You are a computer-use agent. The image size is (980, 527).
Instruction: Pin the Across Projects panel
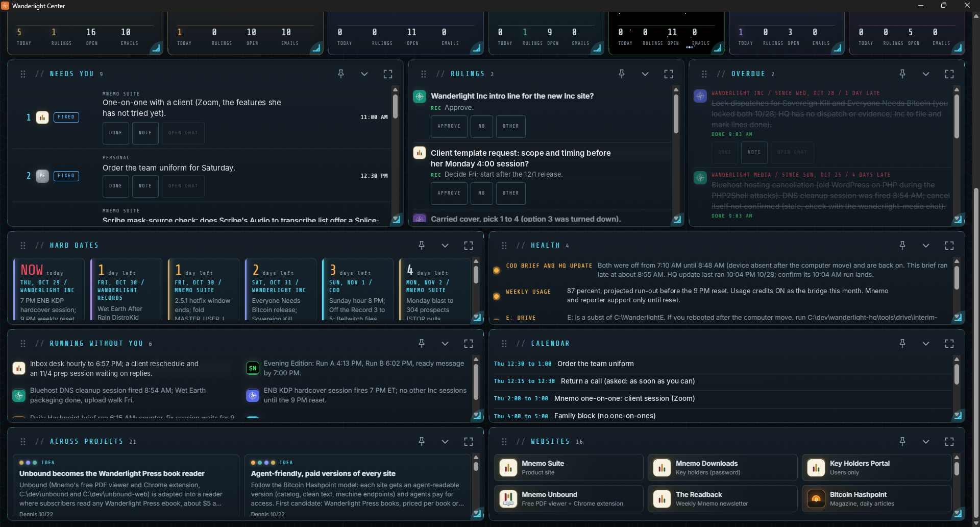point(422,442)
